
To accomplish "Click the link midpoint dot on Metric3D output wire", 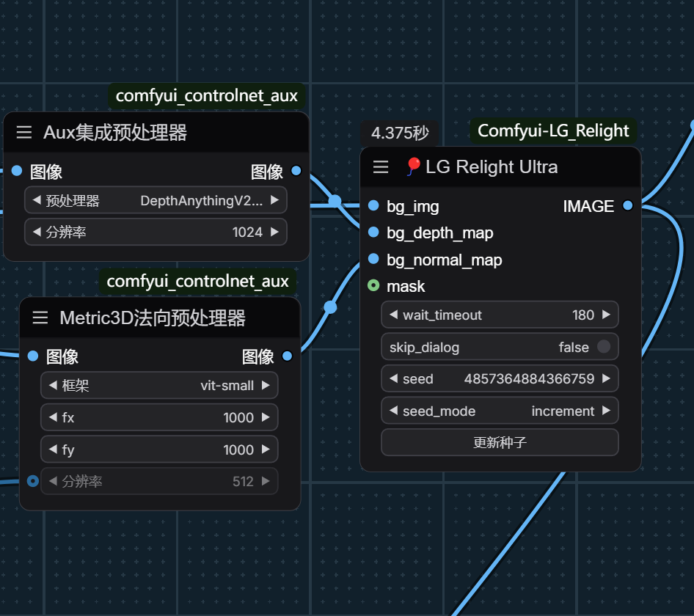I will click(330, 307).
